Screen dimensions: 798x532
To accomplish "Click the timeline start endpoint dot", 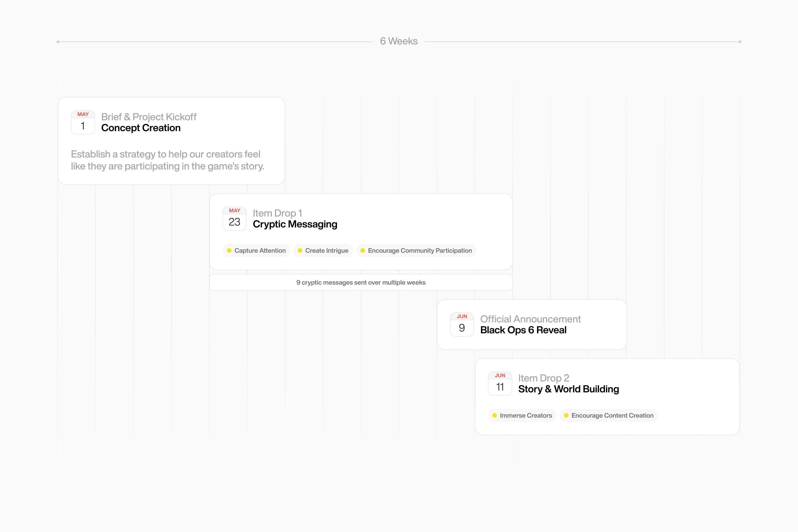I will coord(58,42).
